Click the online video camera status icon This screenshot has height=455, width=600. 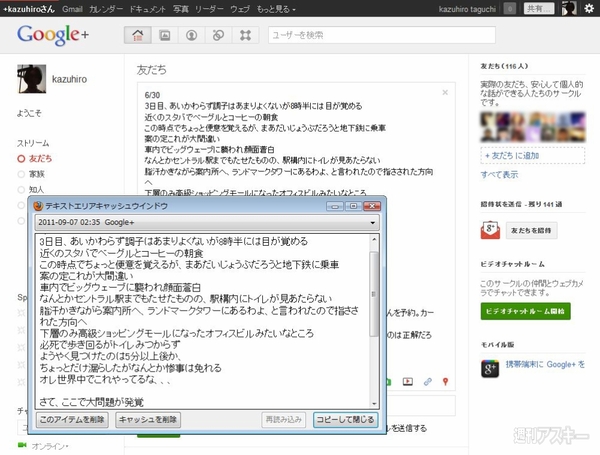pos(22,445)
